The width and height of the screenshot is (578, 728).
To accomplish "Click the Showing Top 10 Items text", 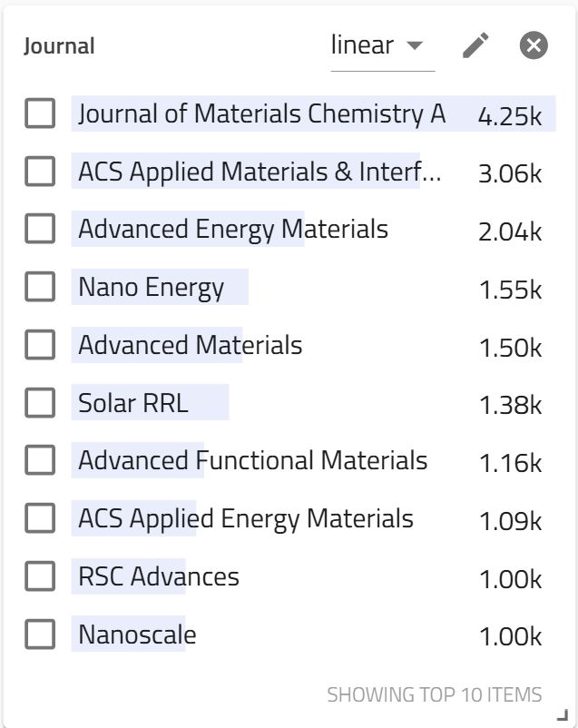I will point(434,695).
